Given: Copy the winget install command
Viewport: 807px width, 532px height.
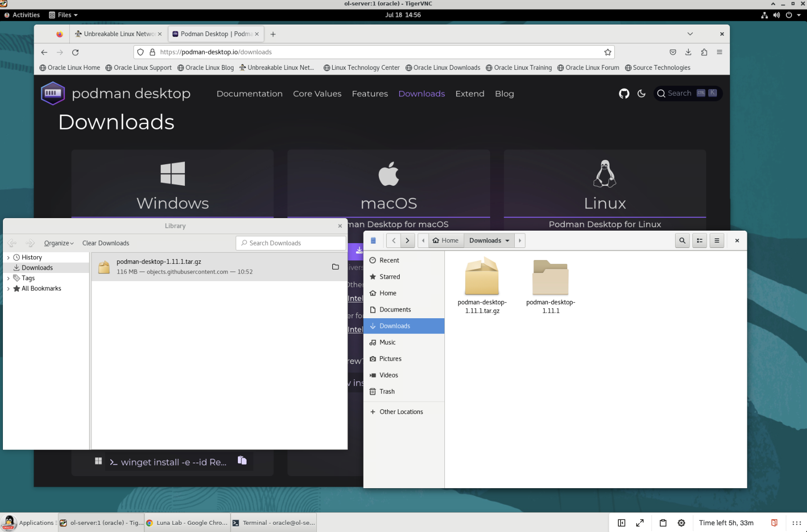Looking at the screenshot, I should pos(242,461).
